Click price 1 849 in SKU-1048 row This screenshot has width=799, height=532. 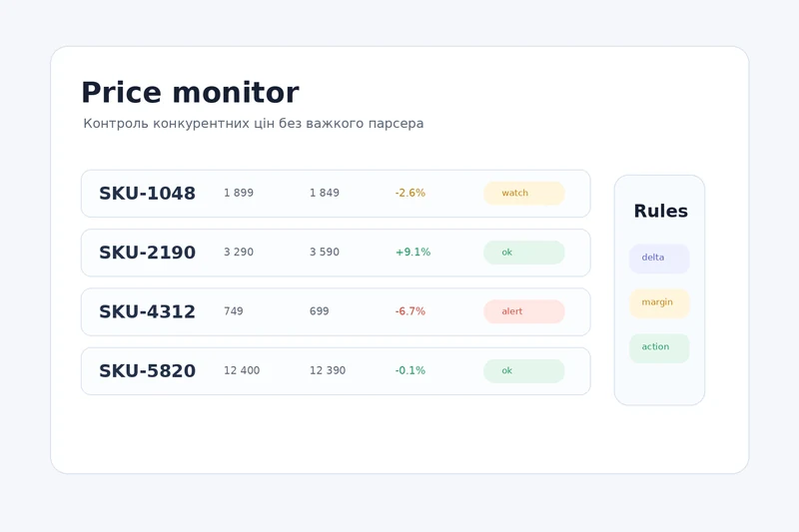coord(325,193)
